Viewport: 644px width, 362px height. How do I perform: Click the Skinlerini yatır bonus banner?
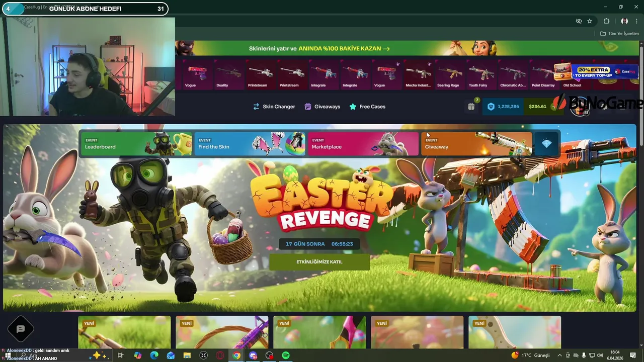[x=319, y=48]
